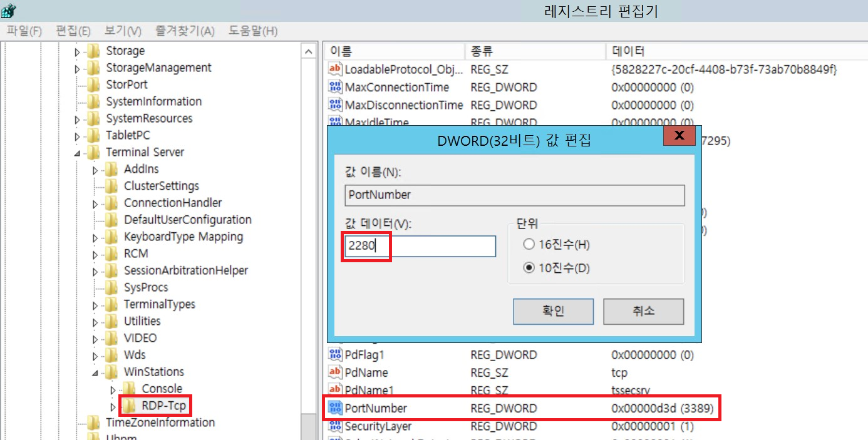Open the 보기(V) menu
The height and width of the screenshot is (440, 868).
(x=123, y=31)
